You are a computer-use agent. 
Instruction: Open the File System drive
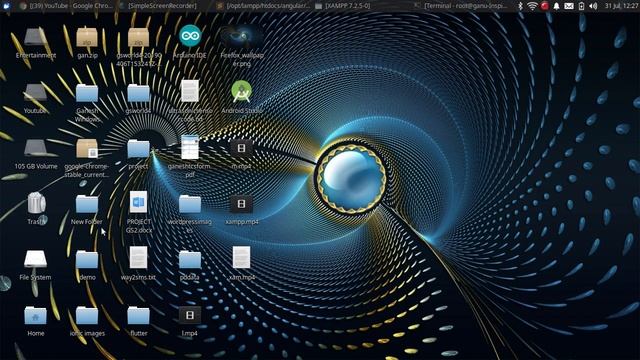(36, 259)
